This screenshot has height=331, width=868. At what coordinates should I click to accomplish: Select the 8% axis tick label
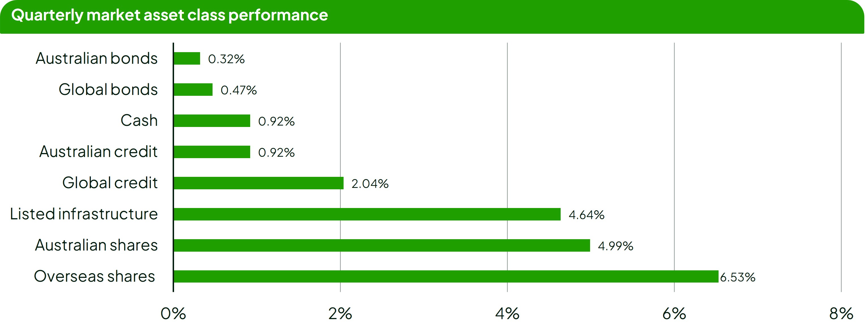841,314
